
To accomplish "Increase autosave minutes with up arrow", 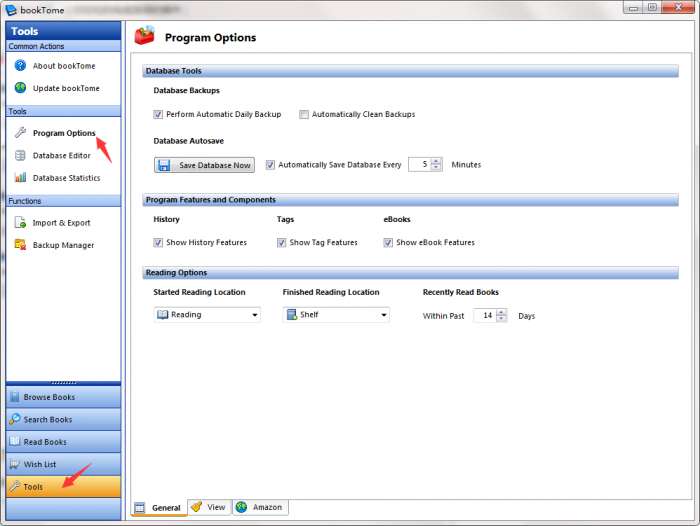I will 436,161.
